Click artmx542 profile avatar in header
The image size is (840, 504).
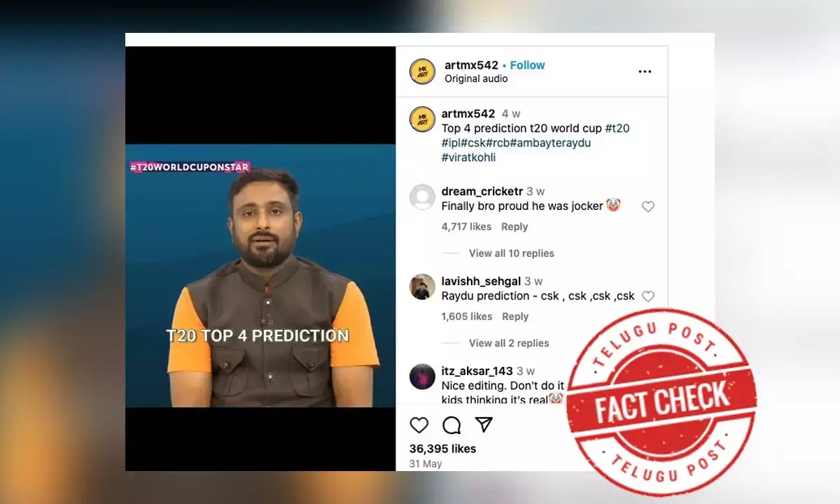(x=422, y=71)
